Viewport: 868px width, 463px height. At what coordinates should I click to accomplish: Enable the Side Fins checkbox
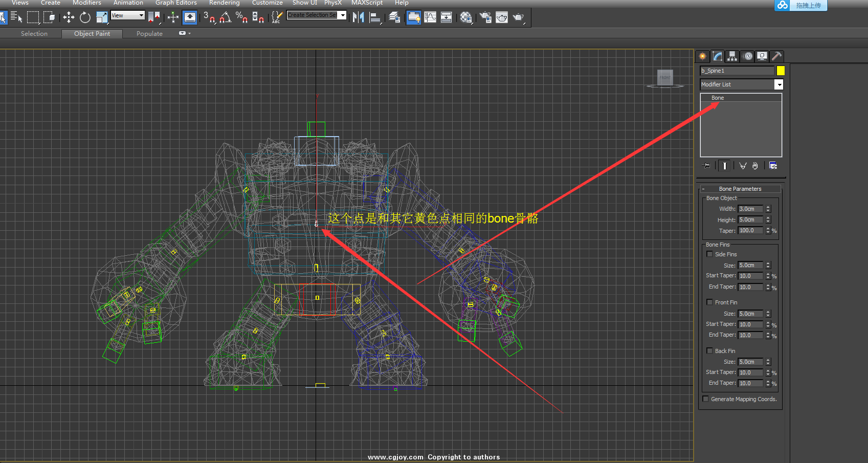click(x=709, y=254)
